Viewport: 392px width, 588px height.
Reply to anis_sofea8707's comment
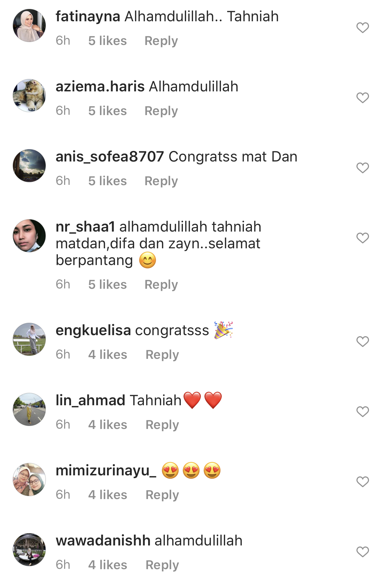coord(161,181)
